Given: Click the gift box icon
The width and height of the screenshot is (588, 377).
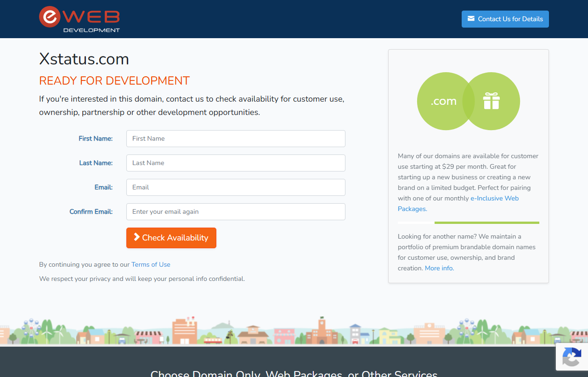Looking at the screenshot, I should click(x=491, y=101).
